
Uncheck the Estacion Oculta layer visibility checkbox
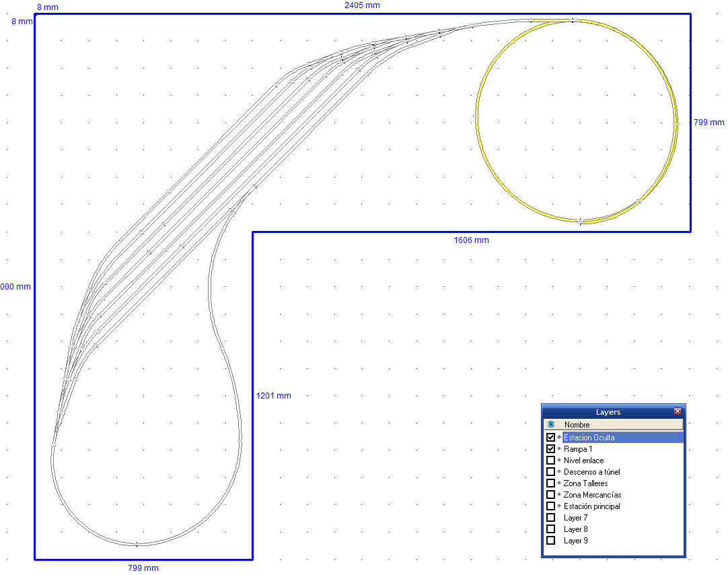click(550, 437)
